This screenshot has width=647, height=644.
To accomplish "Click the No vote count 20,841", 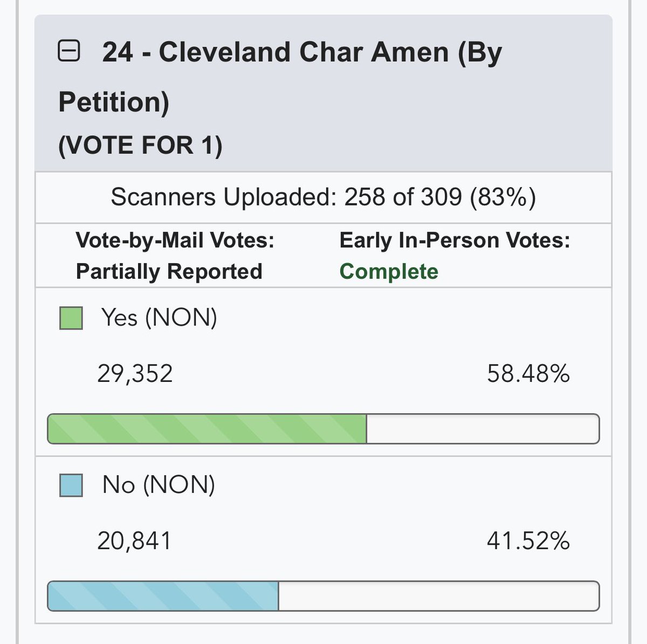I will 134,541.
